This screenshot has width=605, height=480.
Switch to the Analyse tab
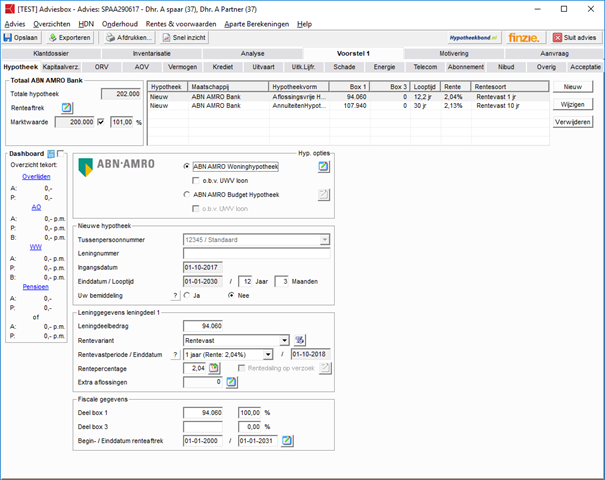tap(253, 53)
